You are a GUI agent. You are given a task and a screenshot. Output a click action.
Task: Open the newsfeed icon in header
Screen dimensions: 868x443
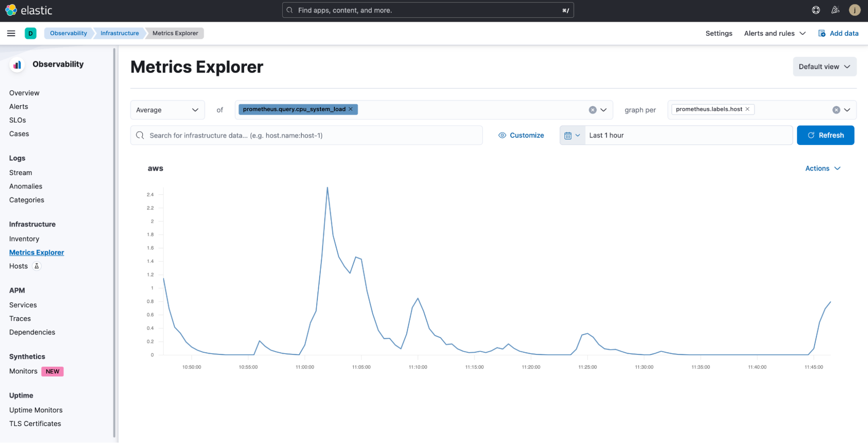(835, 10)
